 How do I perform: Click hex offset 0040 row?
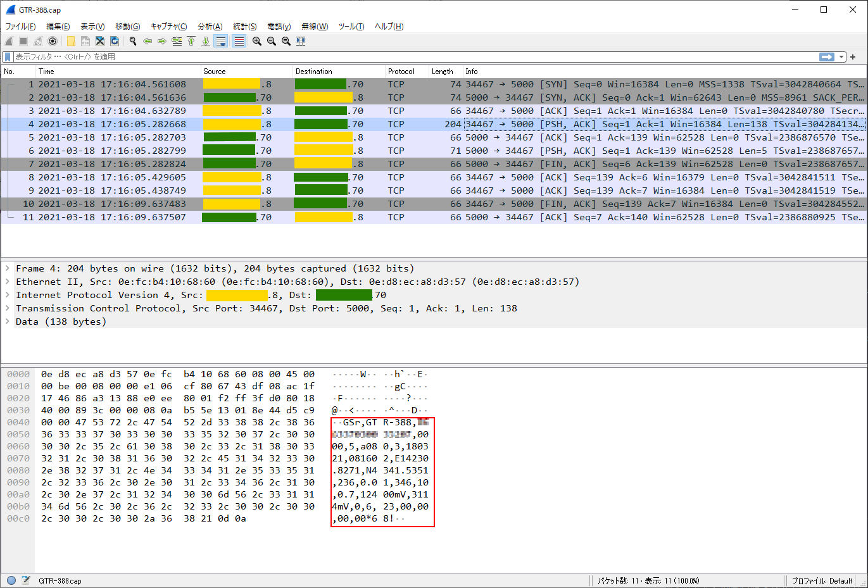click(18, 422)
